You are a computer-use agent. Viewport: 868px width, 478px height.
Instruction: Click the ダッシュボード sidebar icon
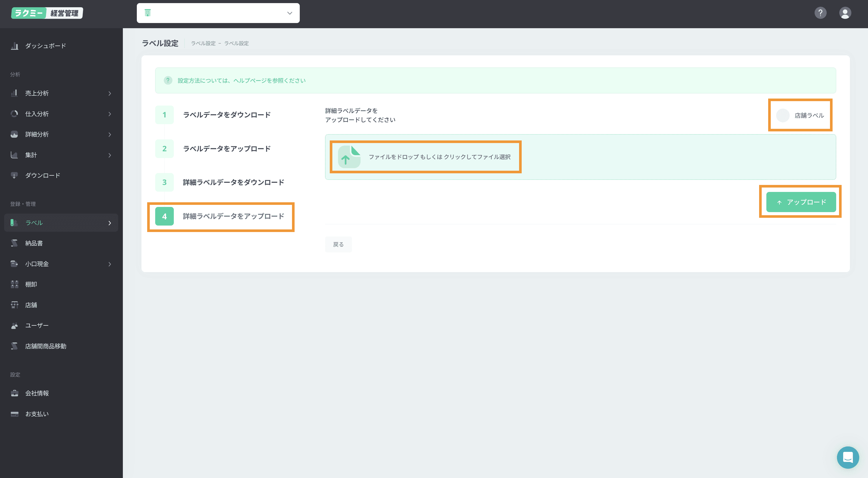coord(14,46)
